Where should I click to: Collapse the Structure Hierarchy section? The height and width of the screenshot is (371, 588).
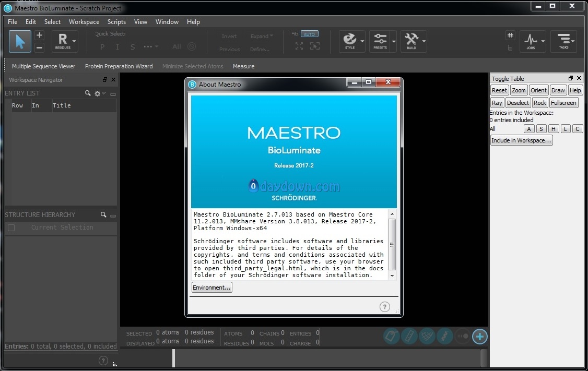pyautogui.click(x=113, y=216)
